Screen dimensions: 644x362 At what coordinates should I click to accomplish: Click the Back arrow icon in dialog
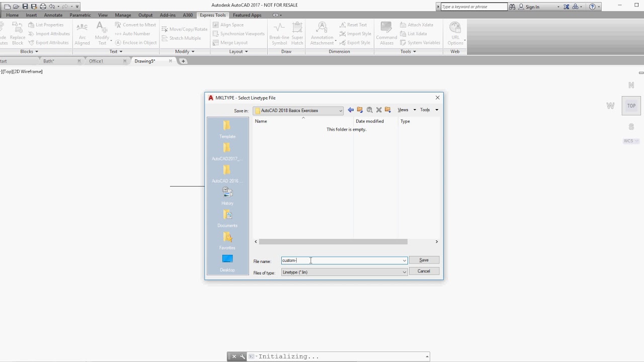(351, 110)
